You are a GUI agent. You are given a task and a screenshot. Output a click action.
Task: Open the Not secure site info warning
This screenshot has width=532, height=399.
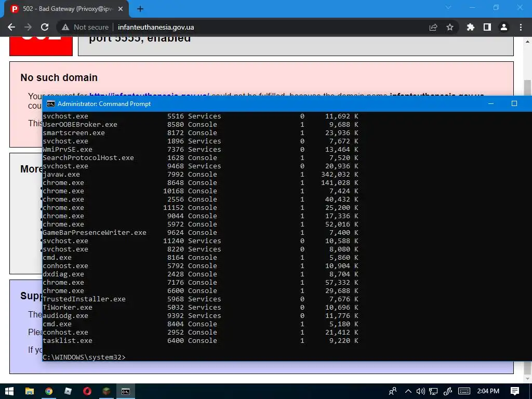[x=86, y=27]
